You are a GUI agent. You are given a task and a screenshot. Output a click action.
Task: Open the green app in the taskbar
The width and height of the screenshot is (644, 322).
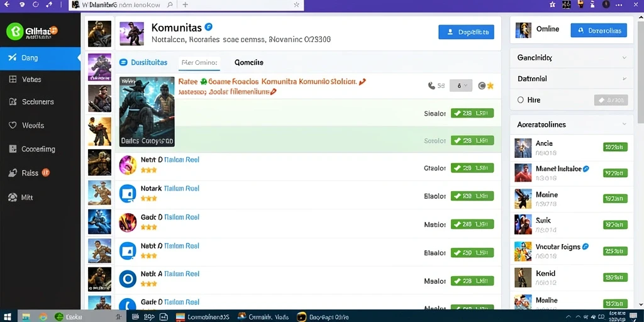pos(59,317)
